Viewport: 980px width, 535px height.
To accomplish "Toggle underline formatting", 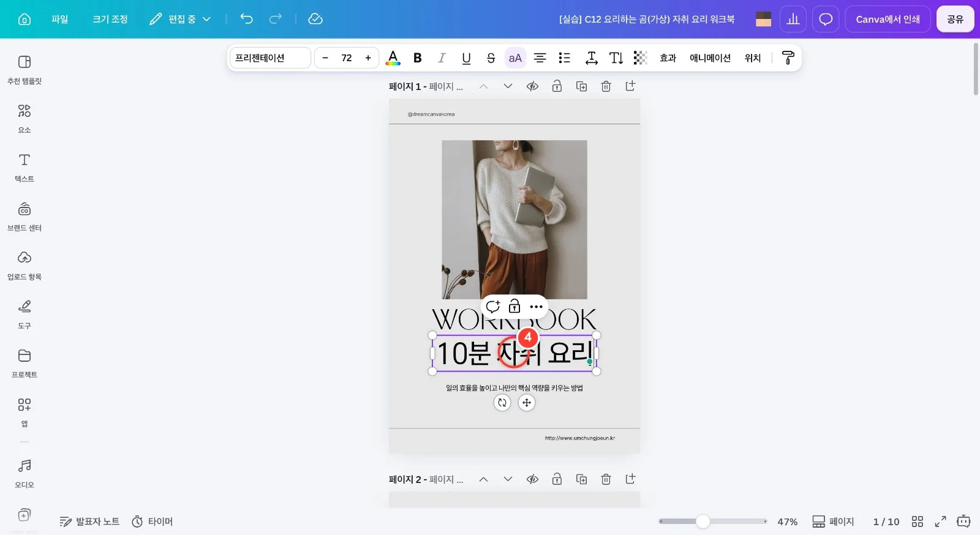I will [x=466, y=58].
